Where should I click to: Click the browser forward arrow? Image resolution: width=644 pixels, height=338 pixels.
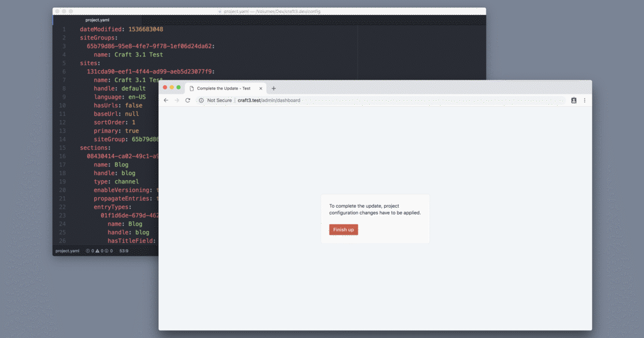177,100
